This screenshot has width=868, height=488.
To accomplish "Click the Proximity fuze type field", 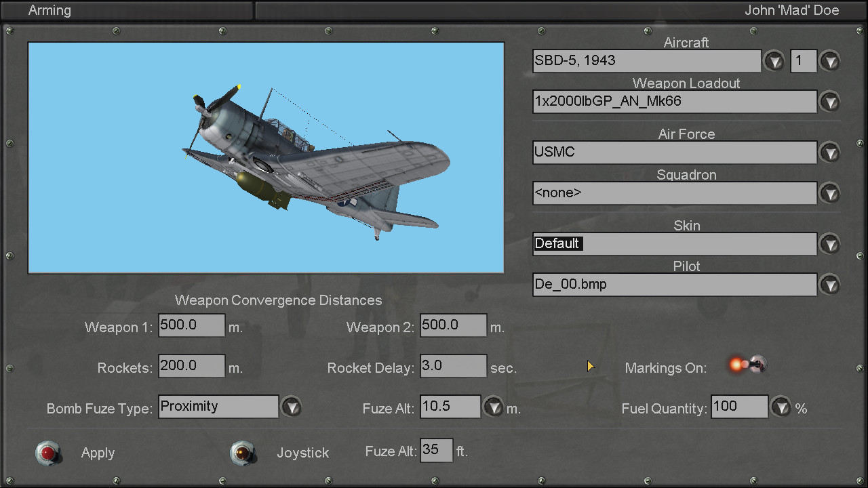I will pyautogui.click(x=218, y=407).
